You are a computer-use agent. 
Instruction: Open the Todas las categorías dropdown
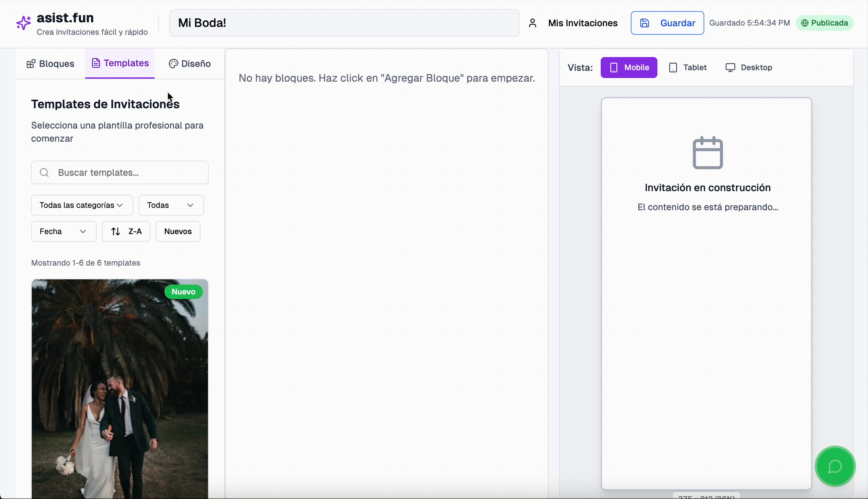(82, 205)
